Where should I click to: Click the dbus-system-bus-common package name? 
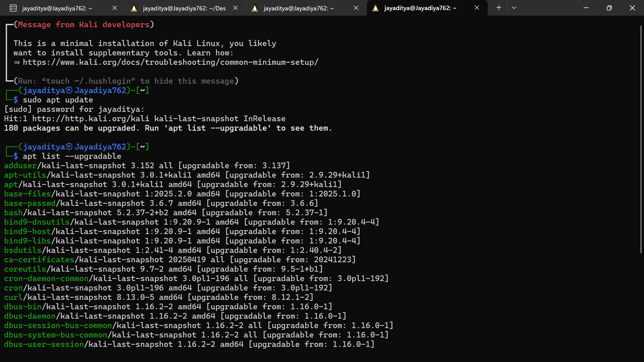click(x=56, y=335)
